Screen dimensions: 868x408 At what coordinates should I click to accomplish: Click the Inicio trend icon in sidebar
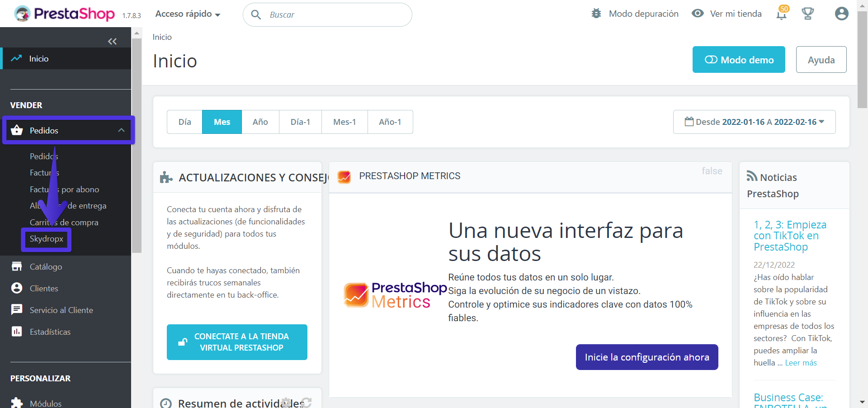point(16,58)
